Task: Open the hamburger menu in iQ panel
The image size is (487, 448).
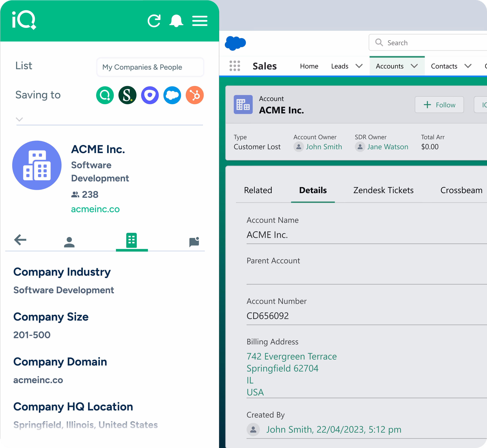Action: [200, 21]
